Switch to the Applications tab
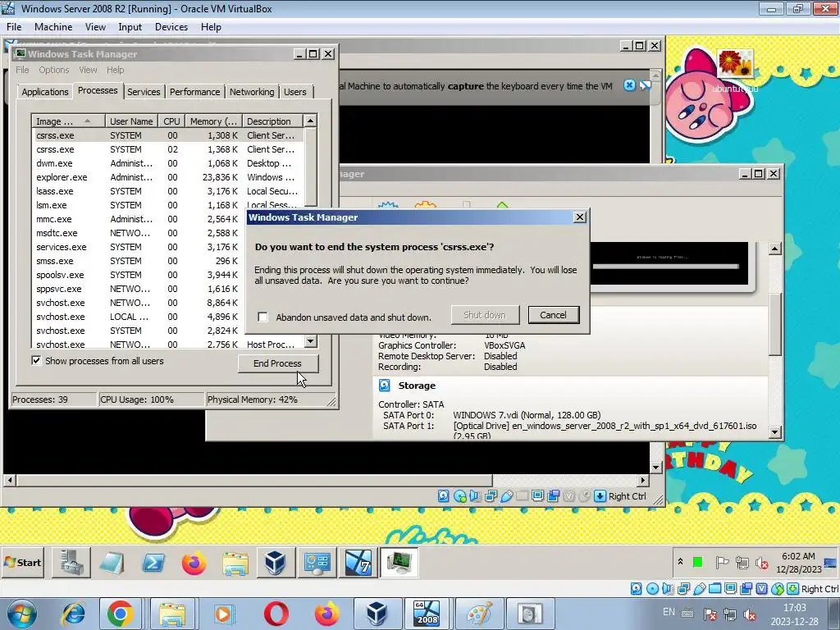This screenshot has width=840, height=630. coord(45,92)
